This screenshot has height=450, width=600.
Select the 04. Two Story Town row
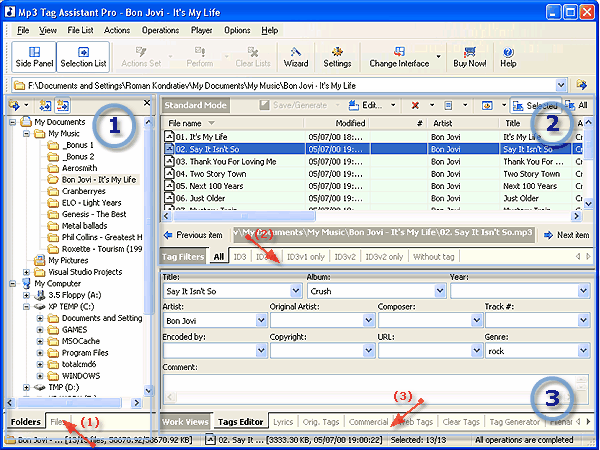372,174
